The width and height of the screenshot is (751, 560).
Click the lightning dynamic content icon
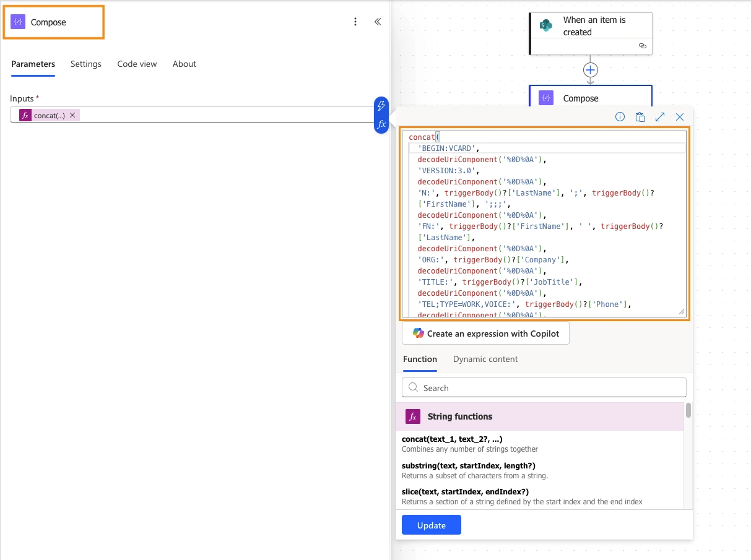(x=381, y=105)
